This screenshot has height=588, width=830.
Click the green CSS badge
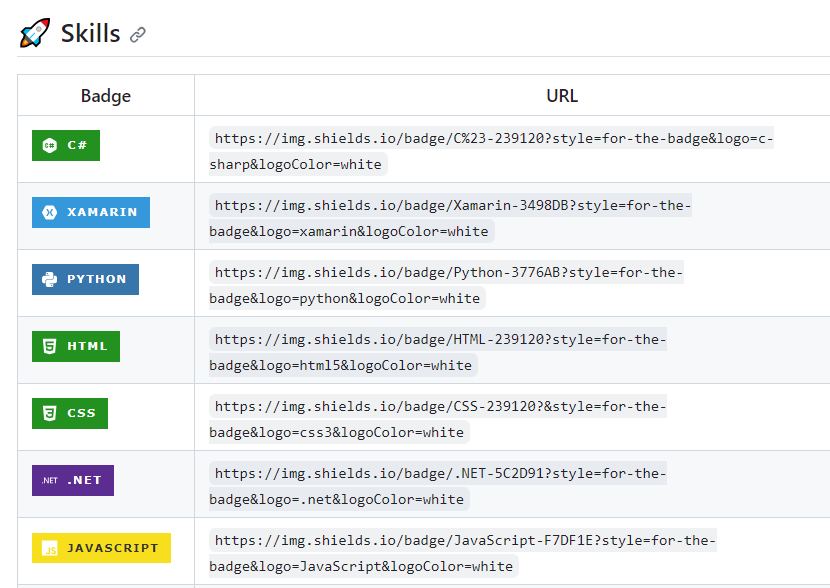(x=70, y=413)
